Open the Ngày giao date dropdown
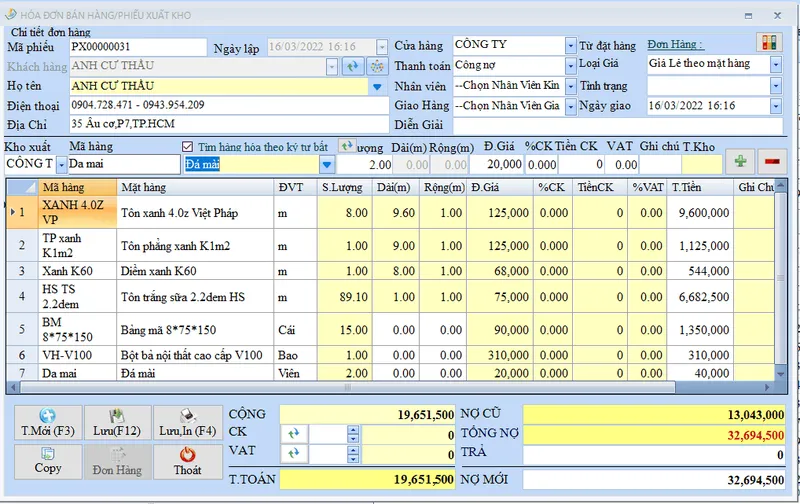The width and height of the screenshot is (800, 504). (x=776, y=106)
